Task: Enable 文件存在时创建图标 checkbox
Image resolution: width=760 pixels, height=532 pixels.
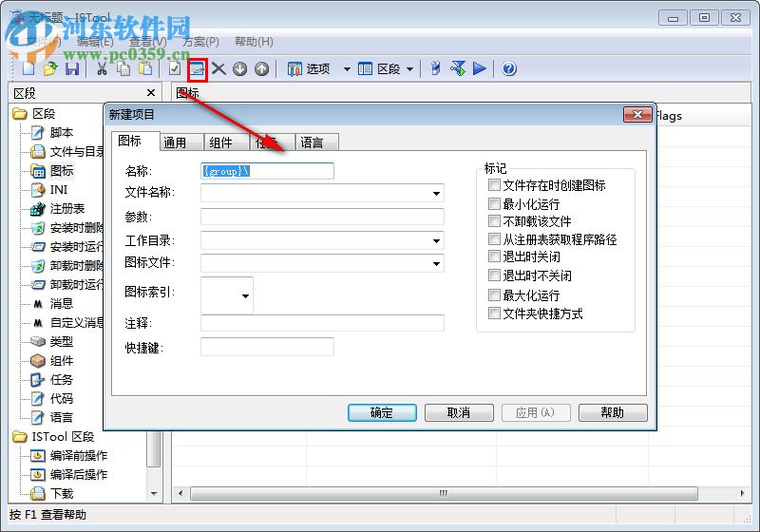Action: 494,185
